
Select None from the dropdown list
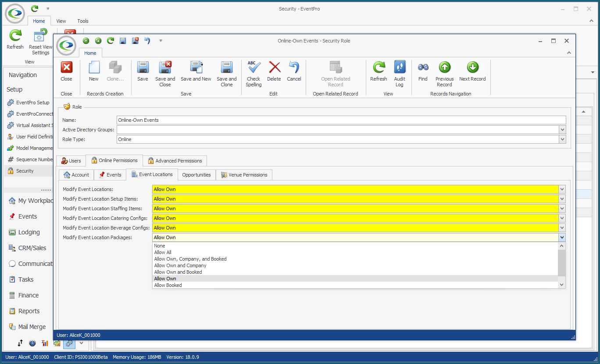click(x=355, y=246)
